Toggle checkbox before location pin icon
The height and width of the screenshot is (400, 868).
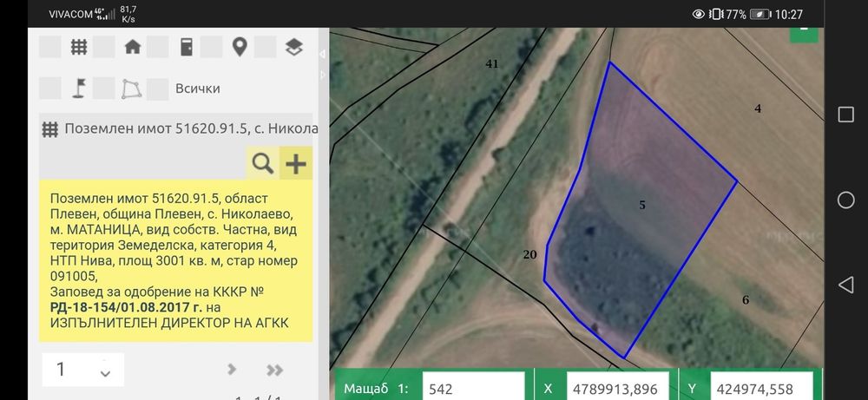pyautogui.click(x=212, y=47)
